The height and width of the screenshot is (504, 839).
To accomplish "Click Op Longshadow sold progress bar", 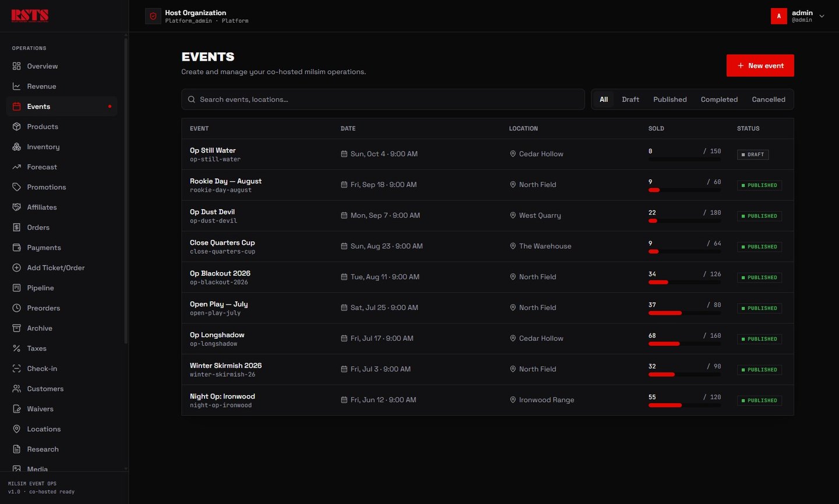I will (685, 344).
